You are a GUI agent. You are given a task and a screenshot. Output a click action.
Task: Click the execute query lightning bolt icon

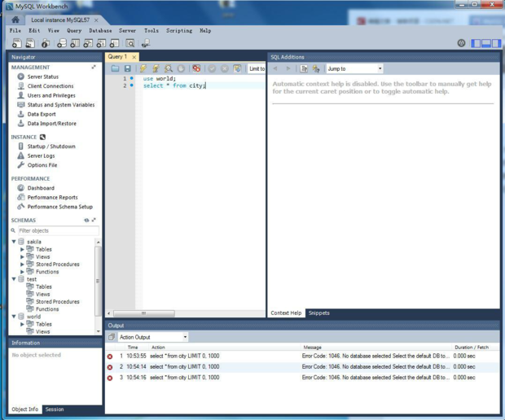143,69
